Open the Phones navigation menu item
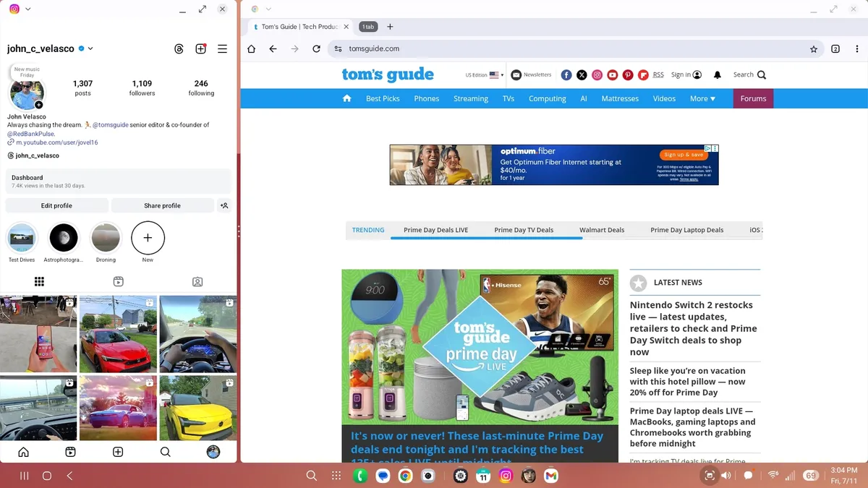This screenshot has height=488, width=868. [x=426, y=99]
